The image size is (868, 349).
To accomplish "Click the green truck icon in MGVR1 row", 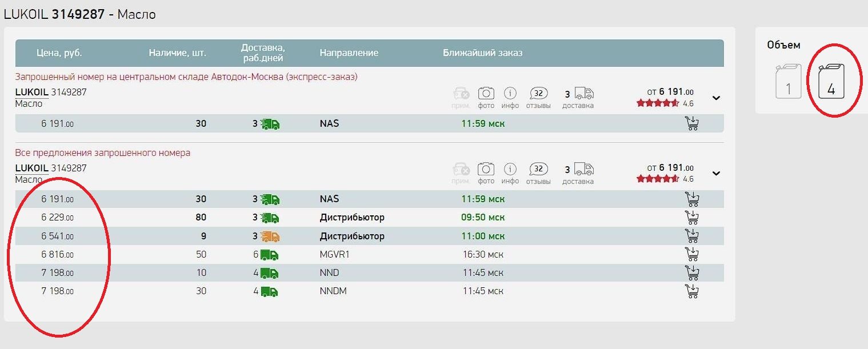I will [270, 255].
